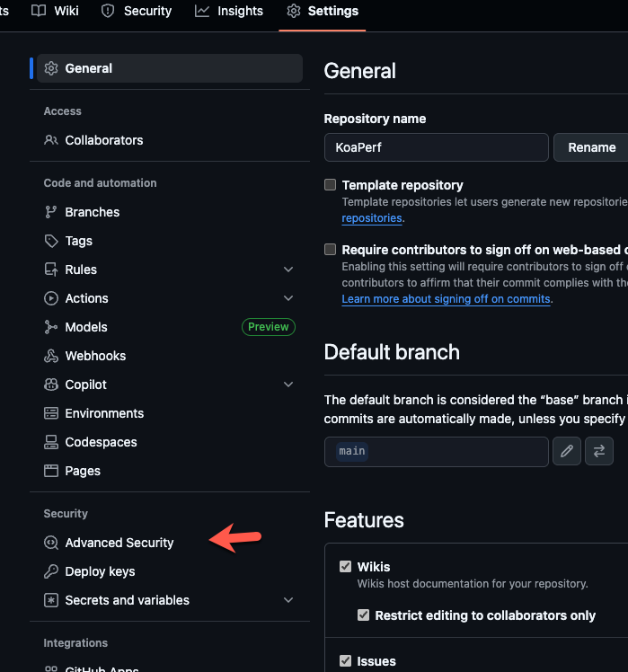Expand the Rules submenu chevron
628x672 pixels.
coord(288,270)
